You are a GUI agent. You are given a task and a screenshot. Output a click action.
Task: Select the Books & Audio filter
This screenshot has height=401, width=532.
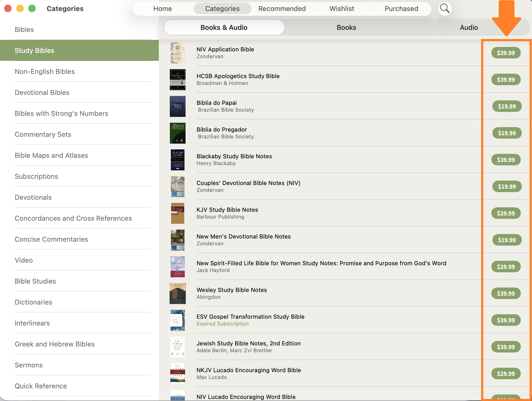pyautogui.click(x=224, y=28)
